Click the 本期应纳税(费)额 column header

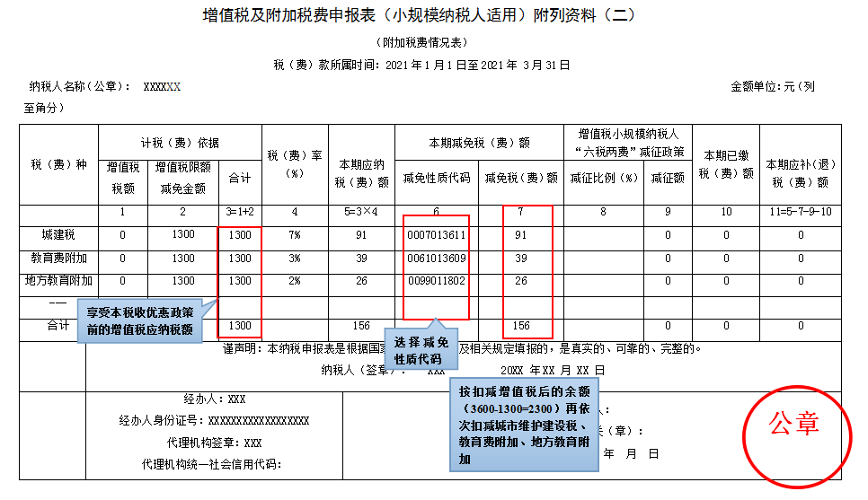361,173
